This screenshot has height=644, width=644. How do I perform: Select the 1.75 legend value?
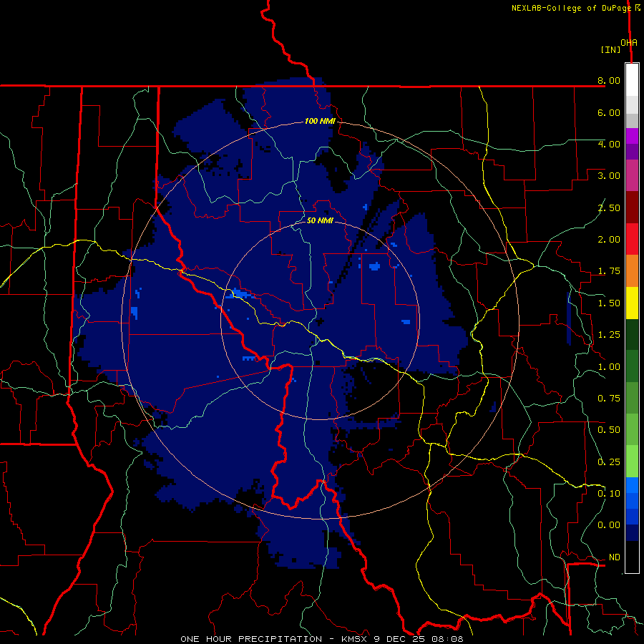click(x=609, y=271)
